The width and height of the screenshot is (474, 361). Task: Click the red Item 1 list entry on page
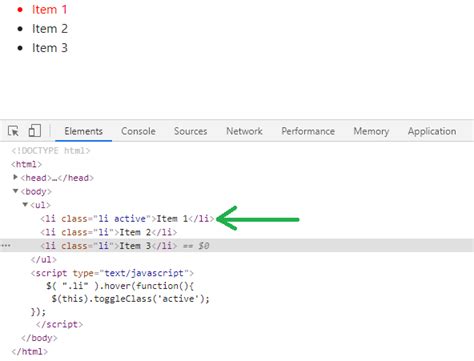49,9
